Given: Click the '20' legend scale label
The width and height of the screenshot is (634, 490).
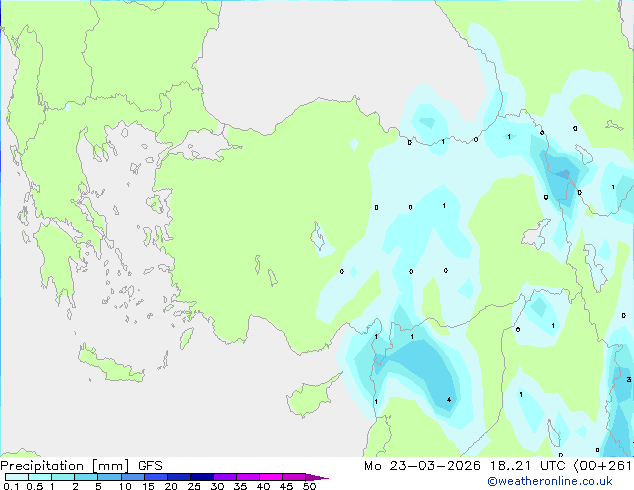Looking at the screenshot, I should pos(171,486).
